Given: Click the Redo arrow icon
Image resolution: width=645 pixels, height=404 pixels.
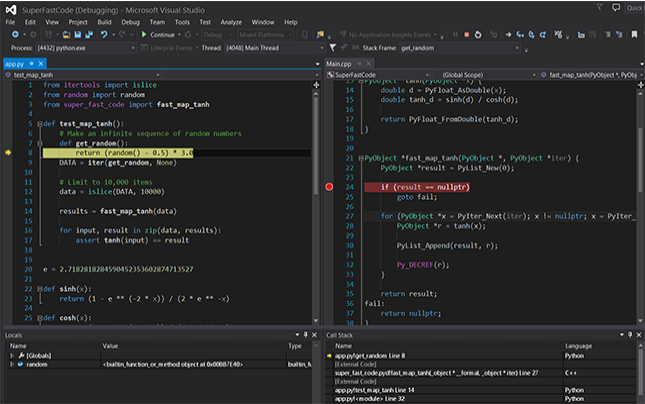Looking at the screenshot, I should 122,35.
